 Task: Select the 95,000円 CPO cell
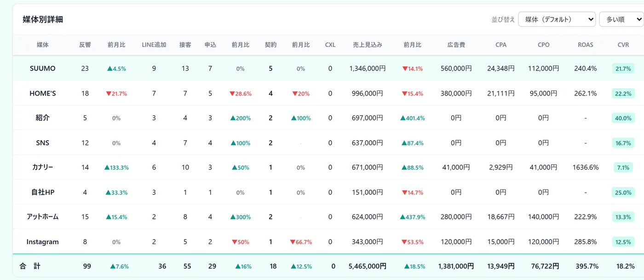[543, 93]
